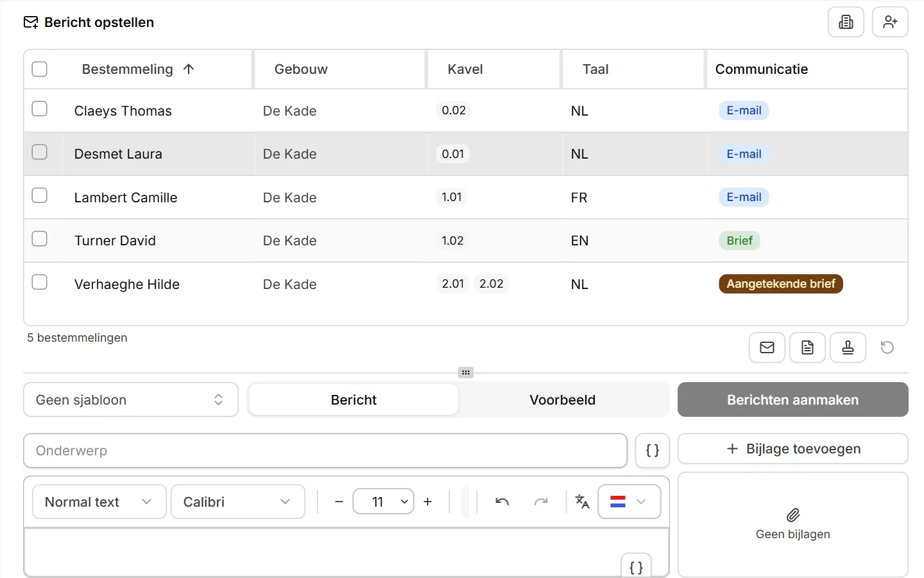Viewport: 924px width, 578px height.
Task: Click the add recipient person icon
Action: click(x=890, y=22)
